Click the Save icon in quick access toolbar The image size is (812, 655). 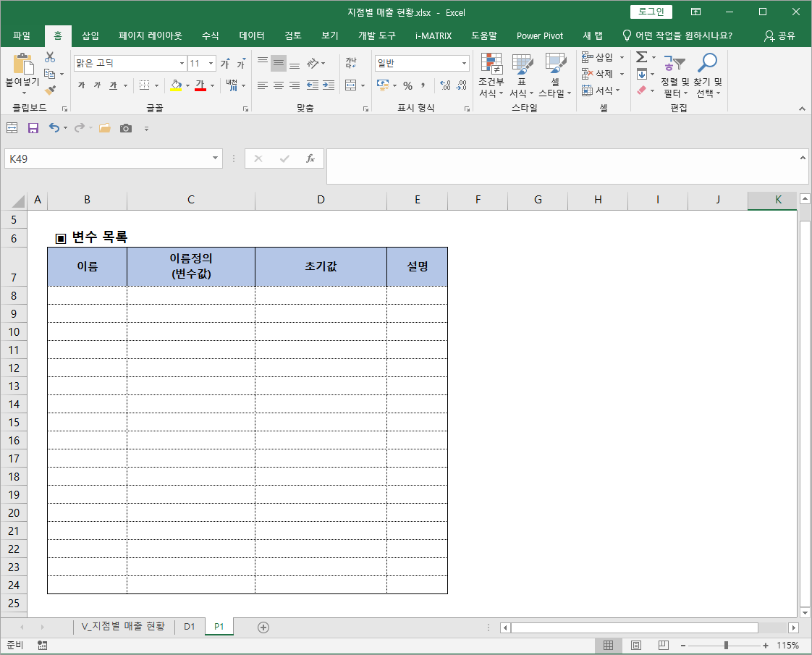coord(33,128)
